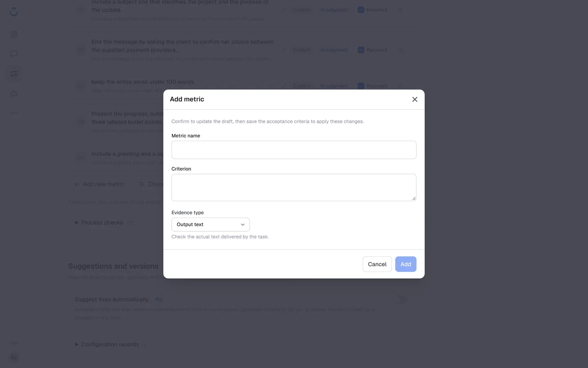
Task: Click the 'Evidence type' label
Action: [187, 213]
